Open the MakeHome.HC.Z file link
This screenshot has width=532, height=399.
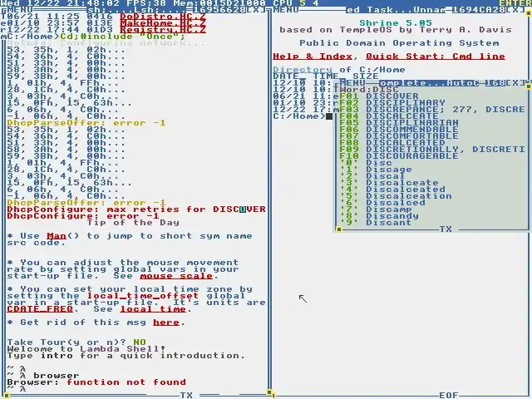[x=163, y=23]
